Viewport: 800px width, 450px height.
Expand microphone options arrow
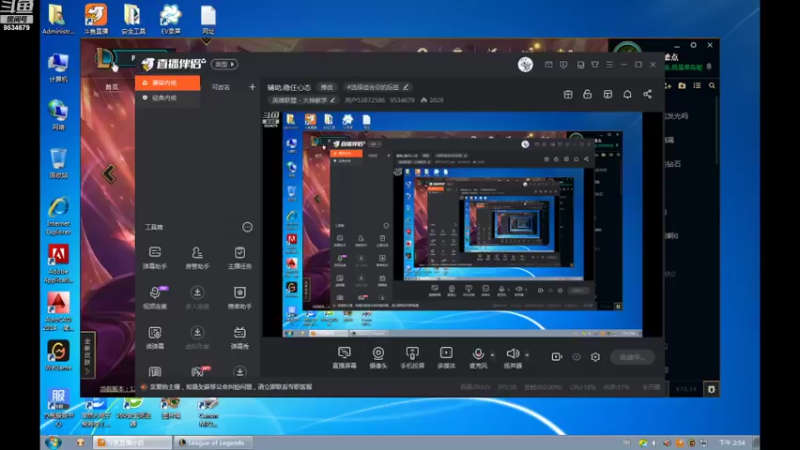[x=492, y=355]
